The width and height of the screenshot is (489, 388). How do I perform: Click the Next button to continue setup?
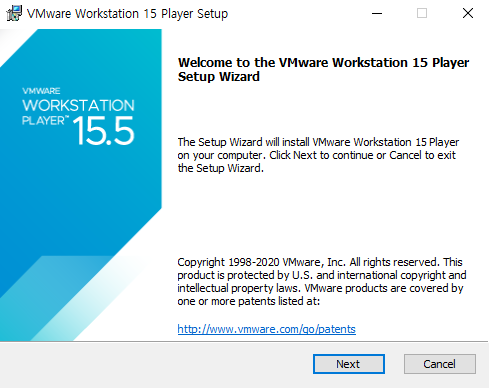click(x=349, y=364)
